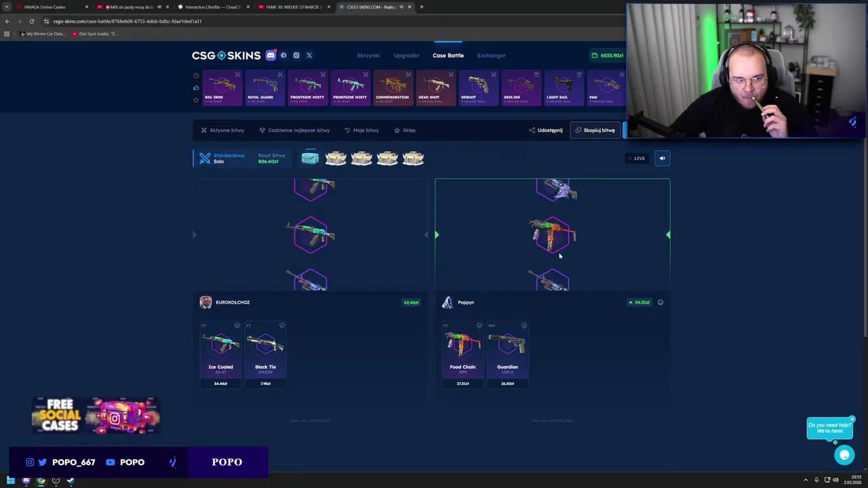The width and height of the screenshot is (868, 488).
Task: Go to Codzienne najlepsze bitwy
Action: tap(294, 130)
